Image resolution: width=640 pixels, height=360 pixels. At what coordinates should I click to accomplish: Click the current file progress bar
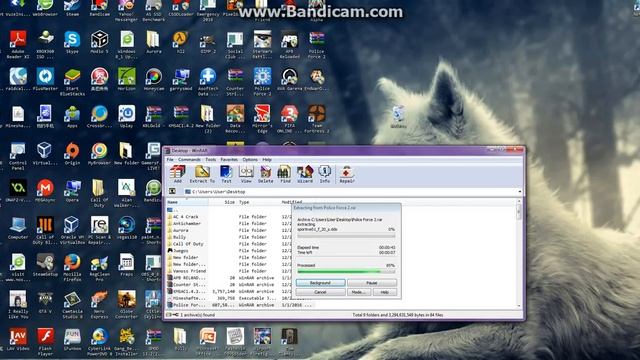[346, 236]
